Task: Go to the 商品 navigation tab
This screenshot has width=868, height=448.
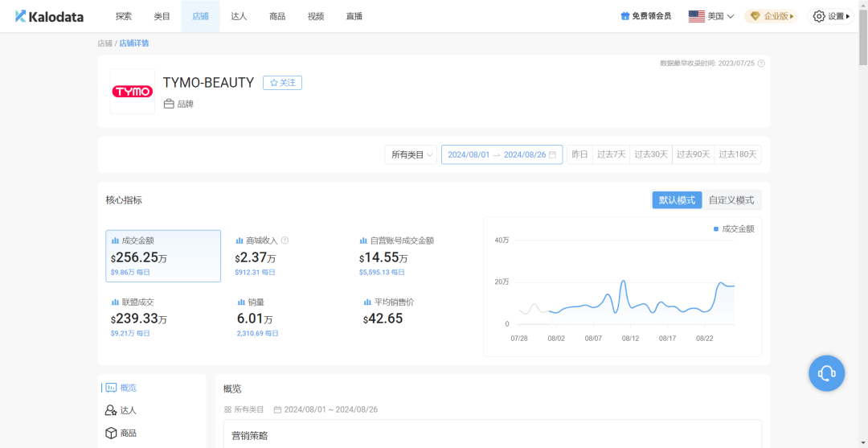Action: click(277, 16)
